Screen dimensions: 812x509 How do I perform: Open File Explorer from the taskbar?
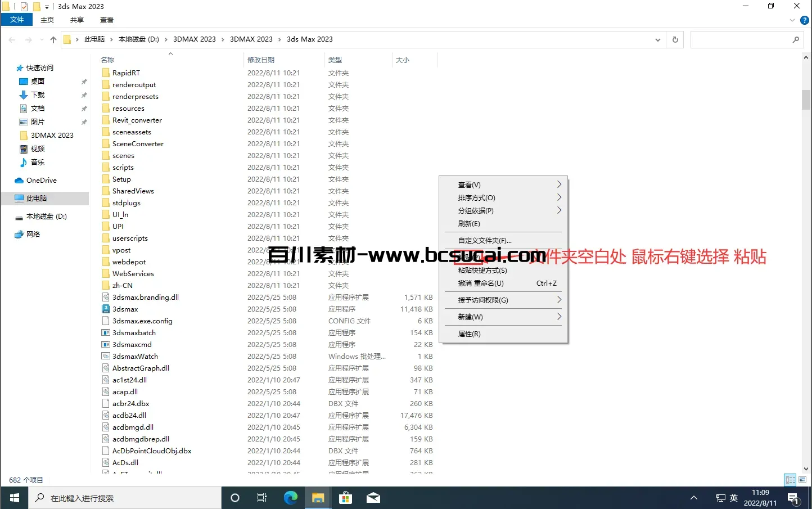[x=318, y=498]
